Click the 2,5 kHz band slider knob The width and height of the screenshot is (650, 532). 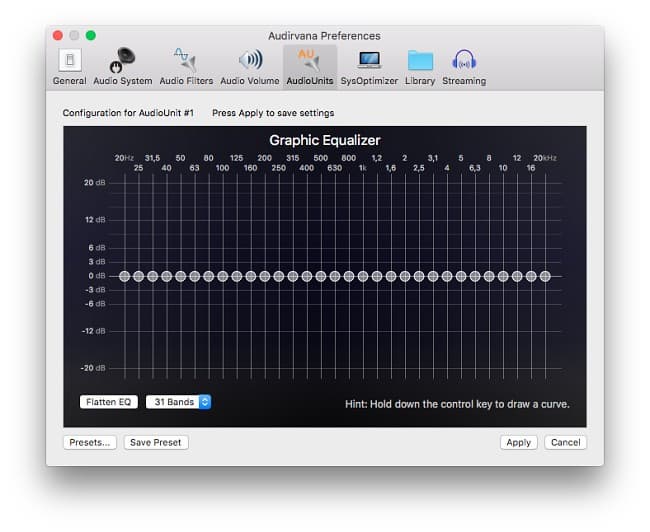419,276
